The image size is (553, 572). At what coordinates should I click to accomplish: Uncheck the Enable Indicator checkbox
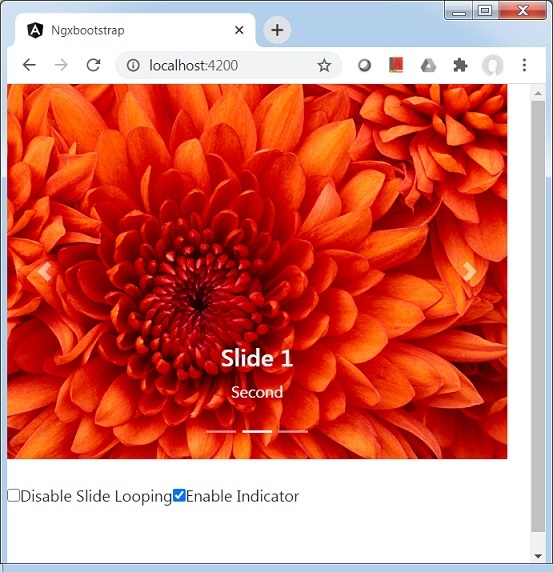(179, 496)
